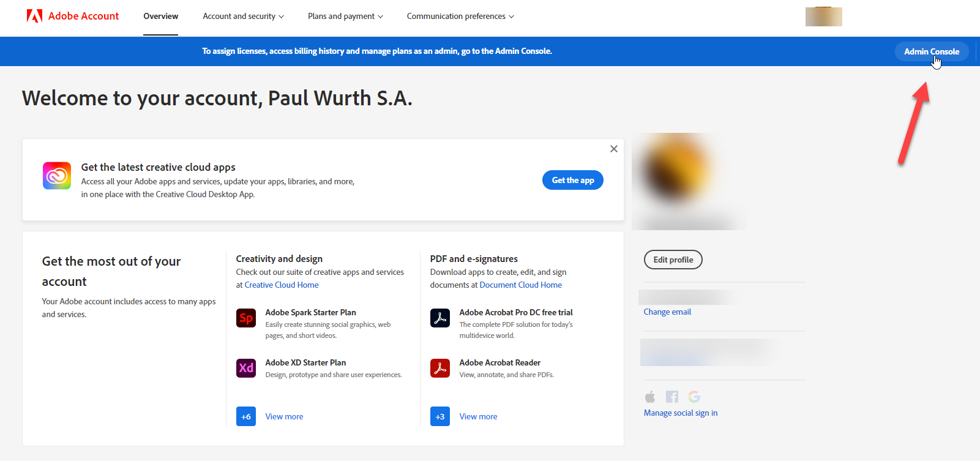Click the Creative Cloud rainbow icon

coord(57,176)
